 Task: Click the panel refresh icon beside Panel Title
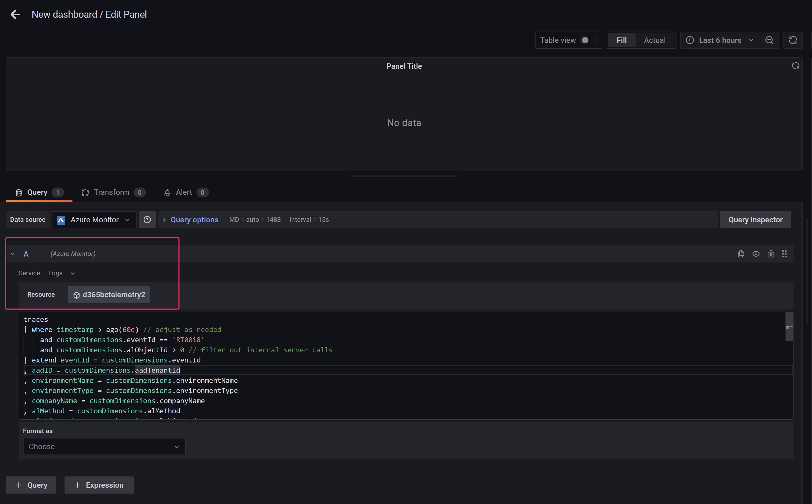795,66
